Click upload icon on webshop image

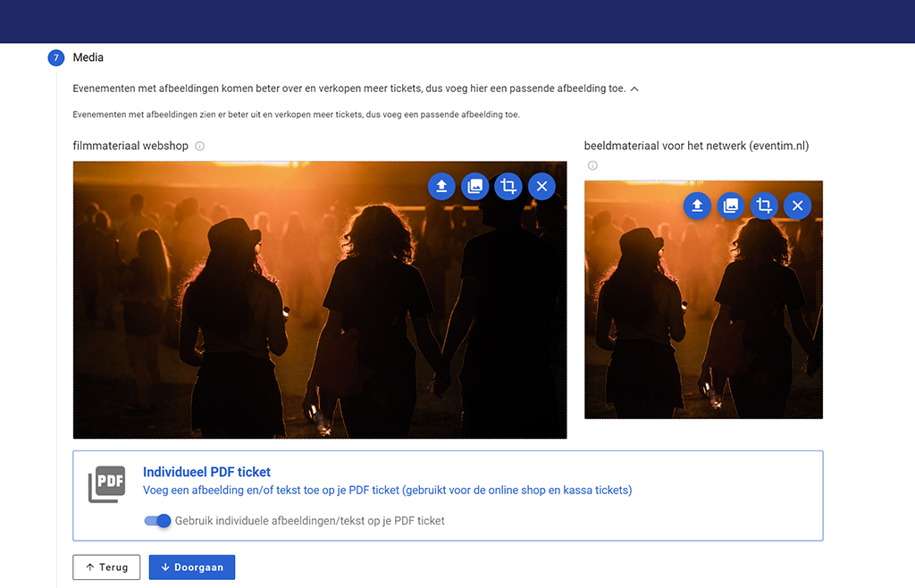click(x=441, y=186)
